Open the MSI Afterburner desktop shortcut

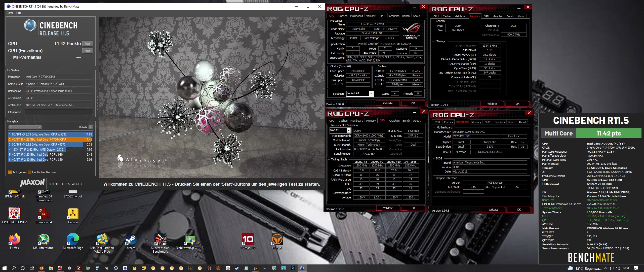(x=44, y=241)
